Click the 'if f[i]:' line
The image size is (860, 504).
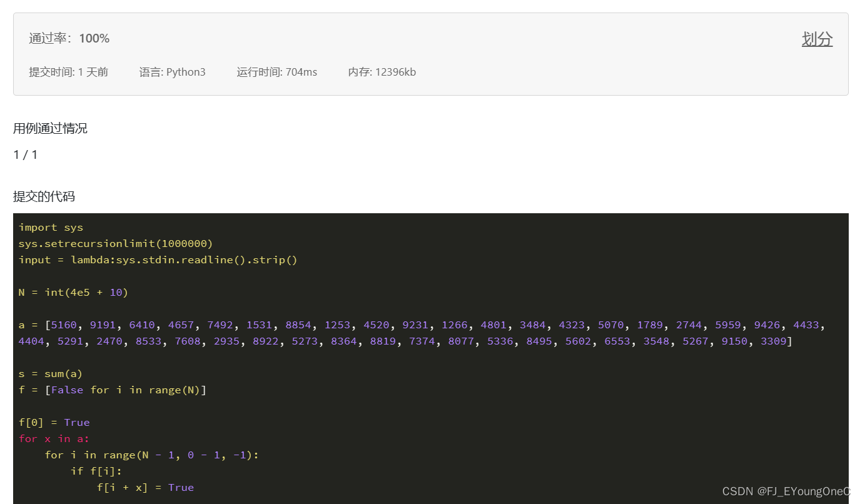click(x=96, y=471)
